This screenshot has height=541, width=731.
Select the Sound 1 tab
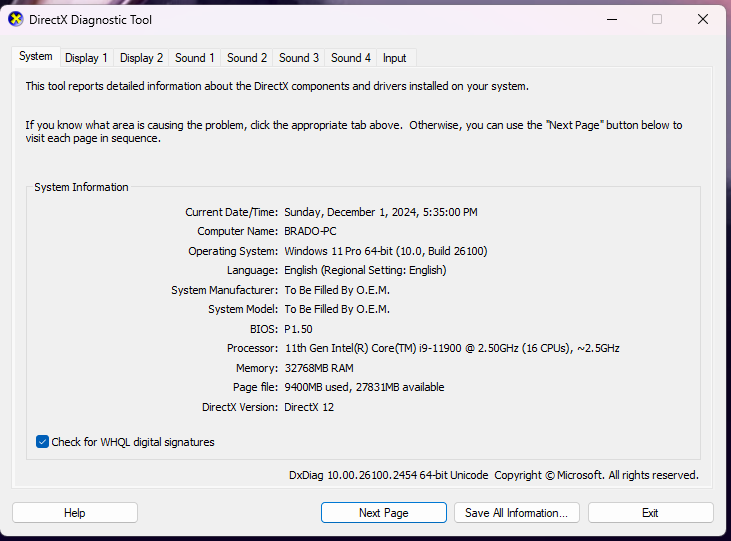point(194,58)
